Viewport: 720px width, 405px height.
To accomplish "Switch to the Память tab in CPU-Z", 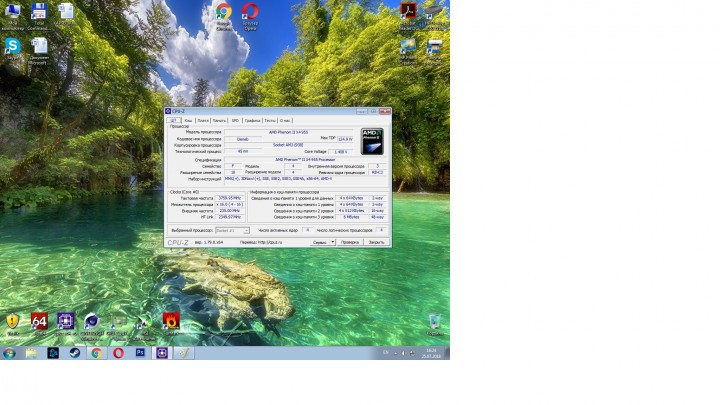I will tap(219, 121).
